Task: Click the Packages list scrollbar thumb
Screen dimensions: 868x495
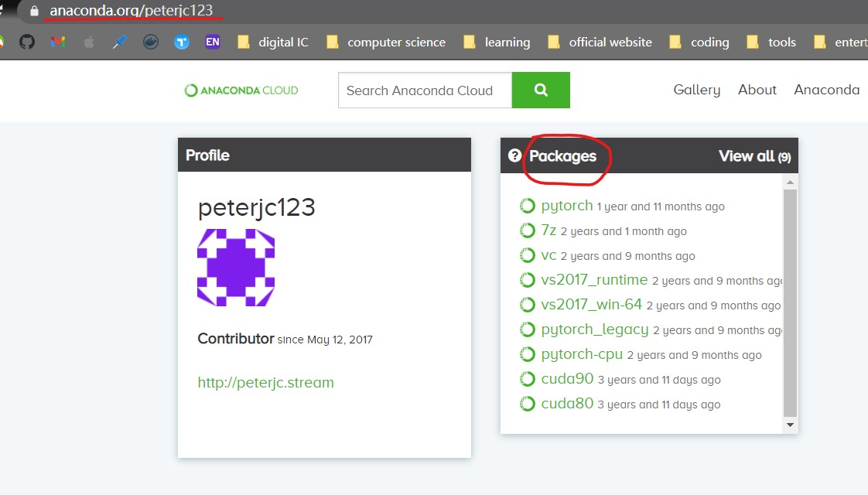Action: pos(790,303)
